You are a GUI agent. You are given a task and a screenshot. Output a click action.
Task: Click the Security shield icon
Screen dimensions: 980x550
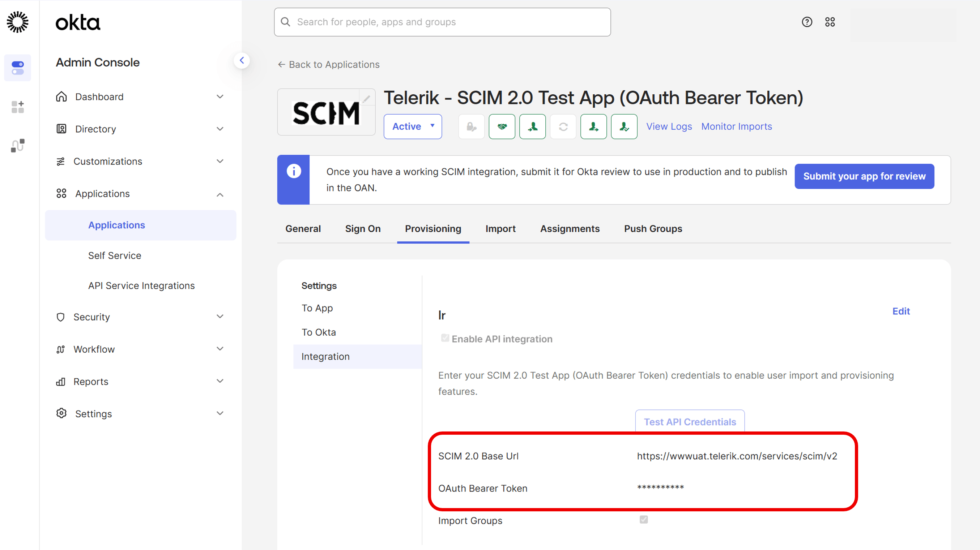(60, 317)
